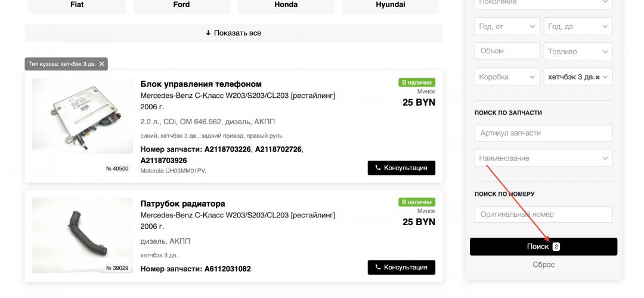The image size is (644, 298).
Task: Select the Honda brand tab
Action: tap(286, 5)
